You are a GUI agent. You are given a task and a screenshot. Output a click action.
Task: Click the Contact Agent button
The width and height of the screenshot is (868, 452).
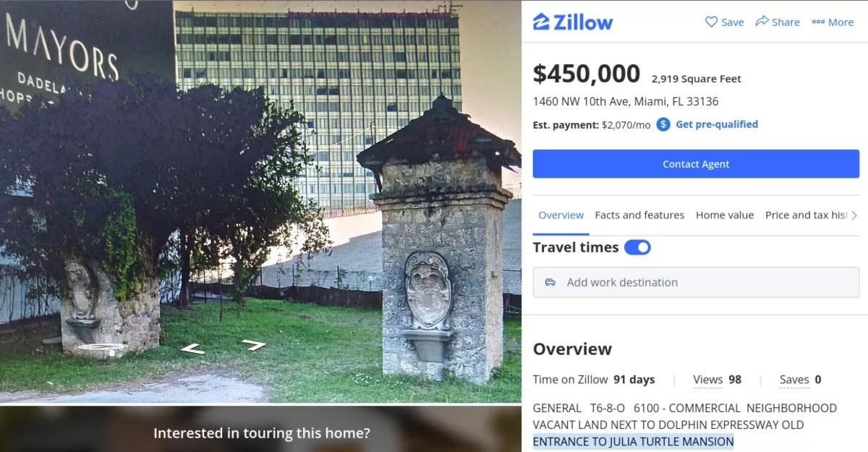pyautogui.click(x=696, y=164)
